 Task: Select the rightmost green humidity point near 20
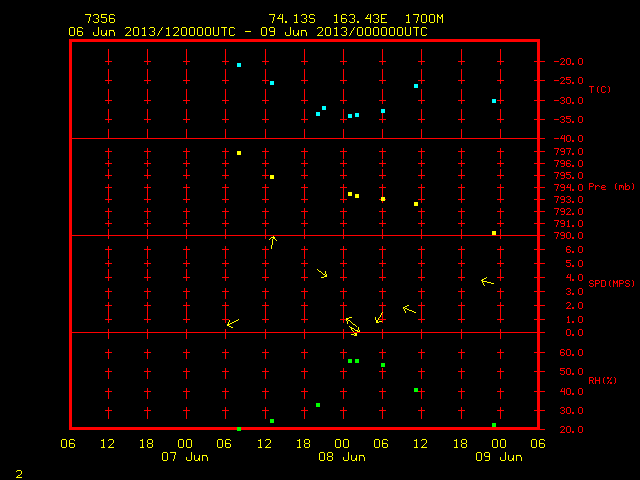[x=494, y=425]
